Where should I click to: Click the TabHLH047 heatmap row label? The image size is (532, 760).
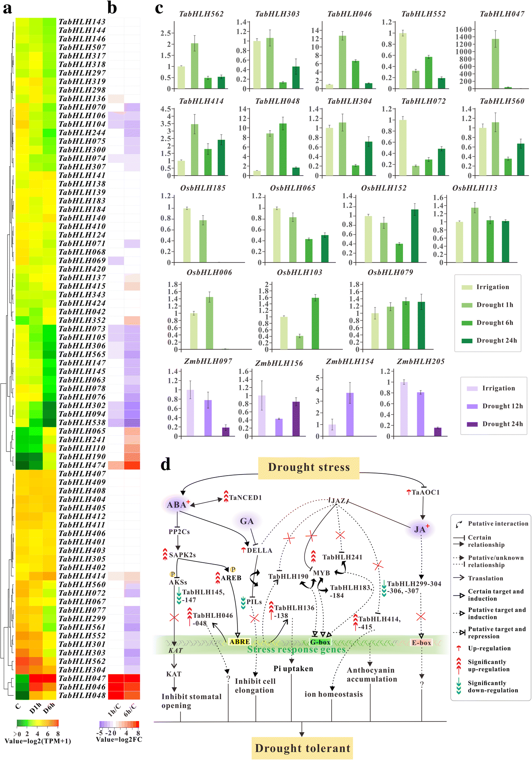point(82,678)
